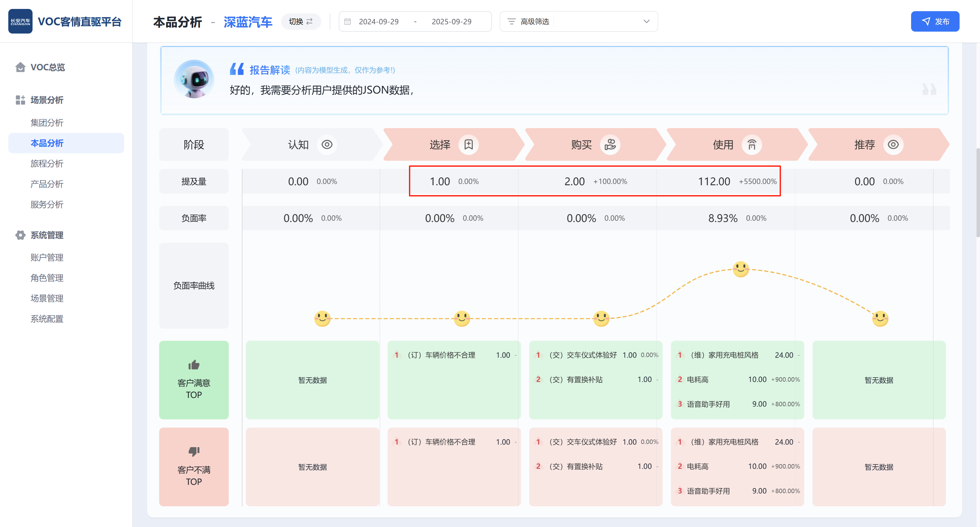Viewport: 980px width, 527px height.
Task: Click the thumbs-up 客户满意 TOP icon
Action: pos(194,365)
